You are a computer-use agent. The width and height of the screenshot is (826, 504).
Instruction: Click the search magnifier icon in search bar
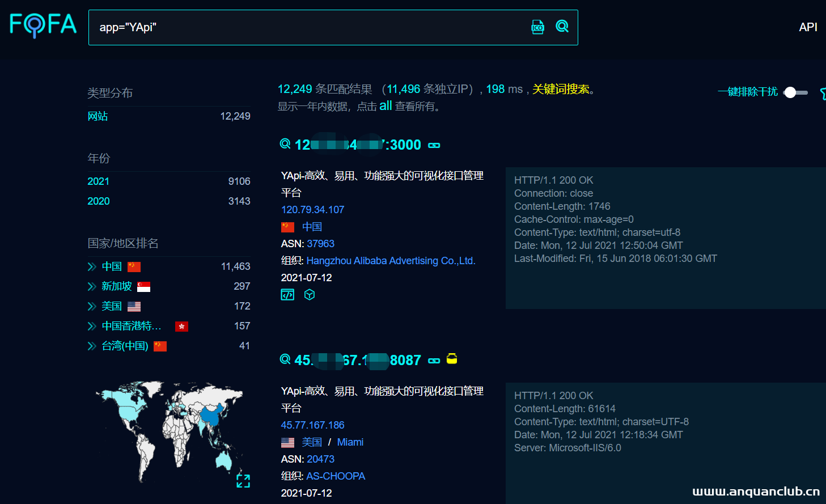point(562,26)
